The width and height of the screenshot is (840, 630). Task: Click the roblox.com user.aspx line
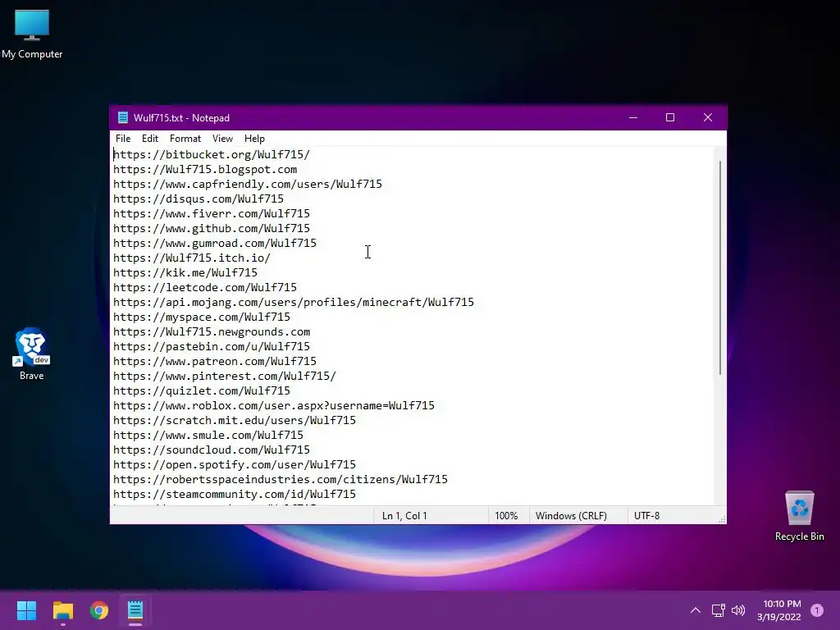tap(274, 405)
